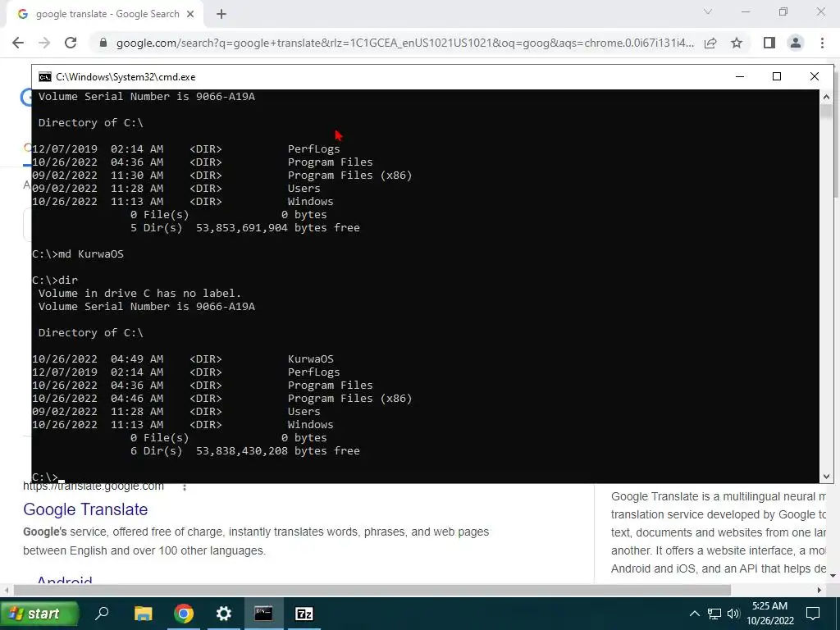Click Chrome's forward navigation arrow

(x=44, y=43)
